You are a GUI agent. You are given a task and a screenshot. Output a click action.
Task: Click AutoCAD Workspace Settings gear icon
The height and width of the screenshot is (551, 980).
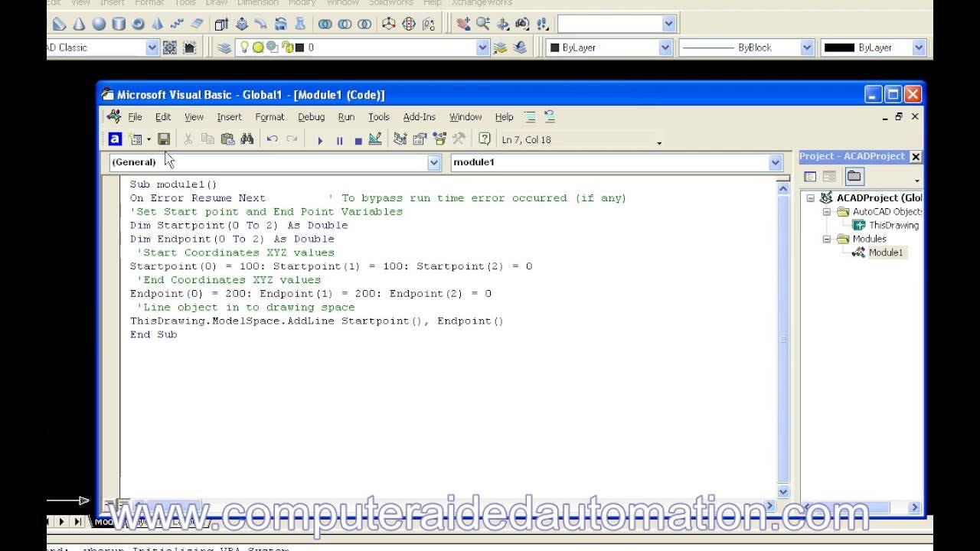click(170, 47)
